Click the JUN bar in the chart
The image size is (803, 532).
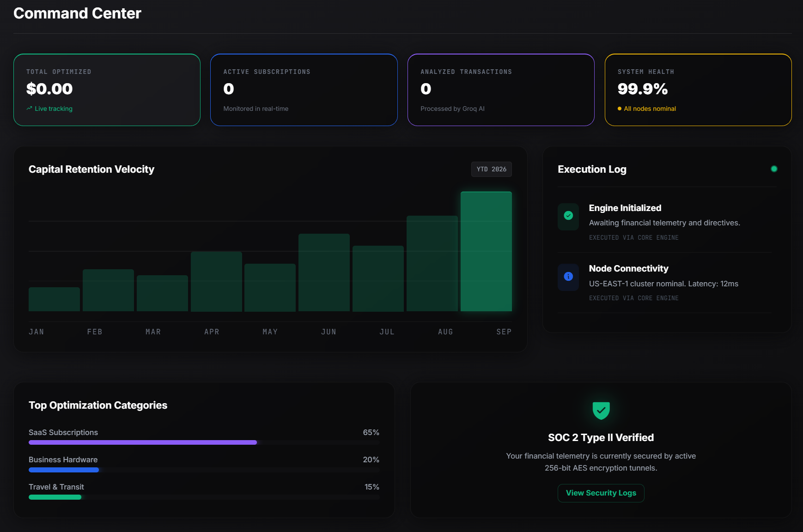coord(324,272)
